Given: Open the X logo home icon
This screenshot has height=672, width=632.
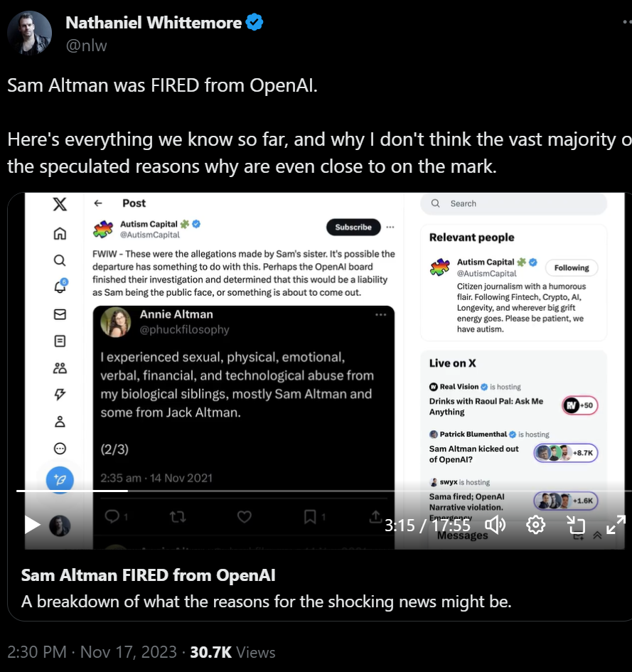Looking at the screenshot, I should pos(60,205).
